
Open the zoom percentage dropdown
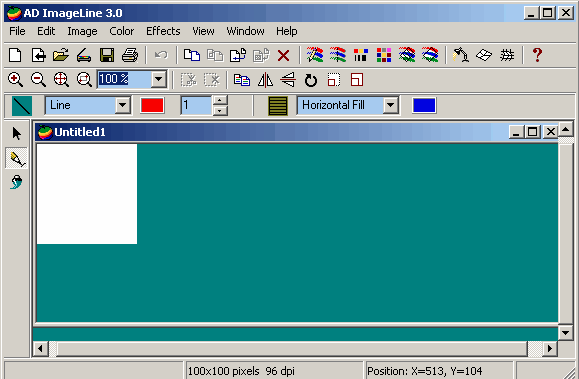click(159, 79)
